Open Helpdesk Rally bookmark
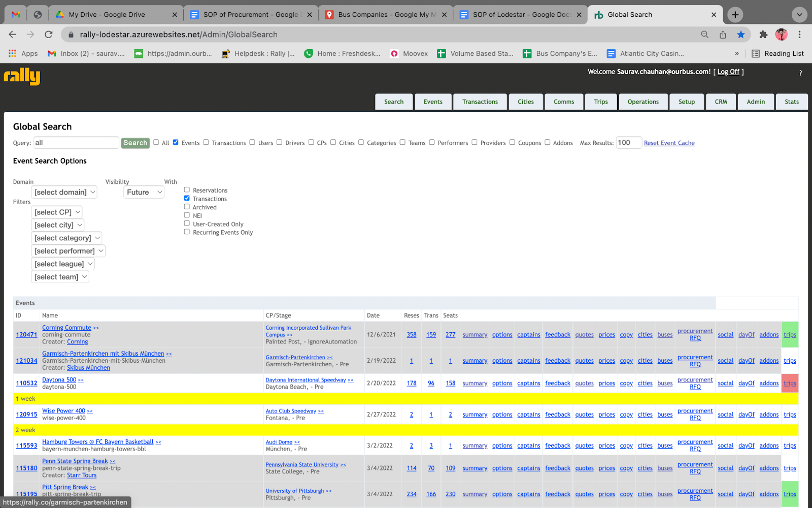 point(258,53)
